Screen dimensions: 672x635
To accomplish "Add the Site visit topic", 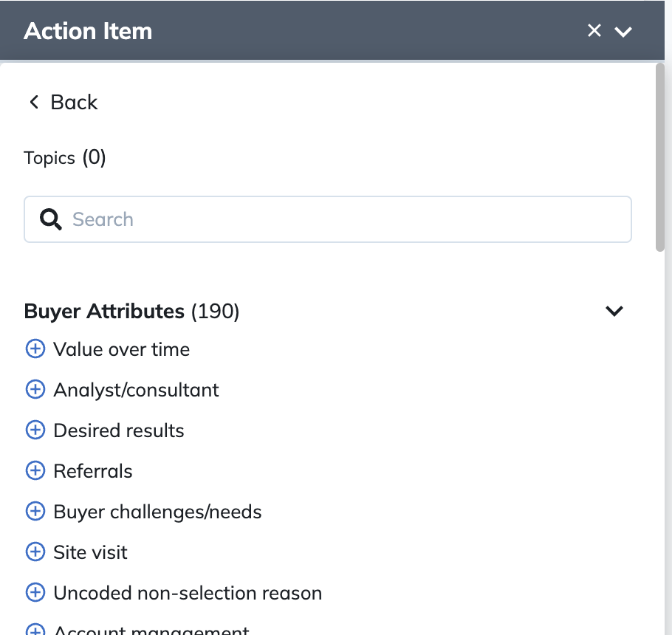I will [35, 552].
